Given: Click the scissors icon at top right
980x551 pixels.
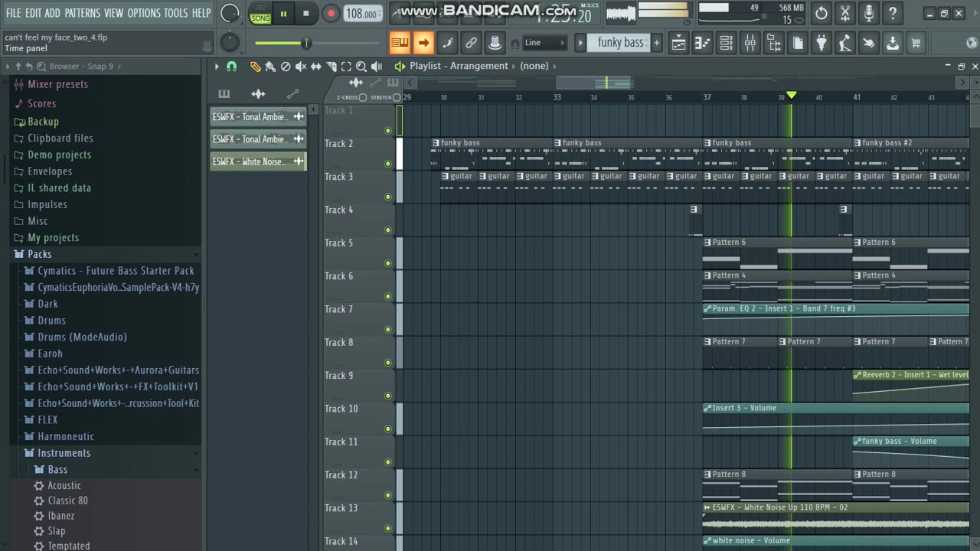Looking at the screenshot, I should pyautogui.click(x=845, y=13).
